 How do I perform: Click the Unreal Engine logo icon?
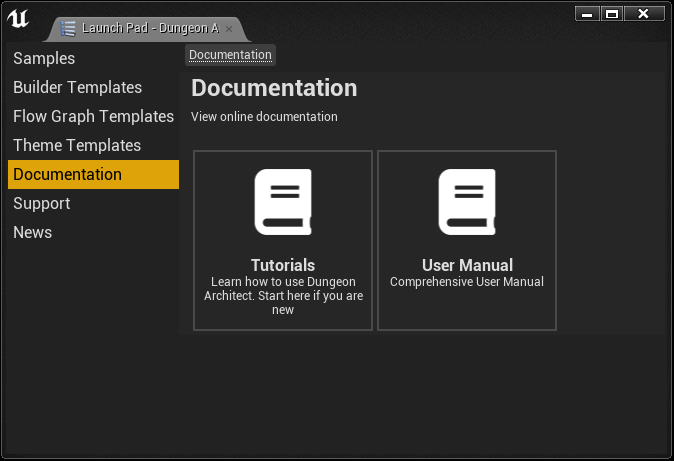18,18
